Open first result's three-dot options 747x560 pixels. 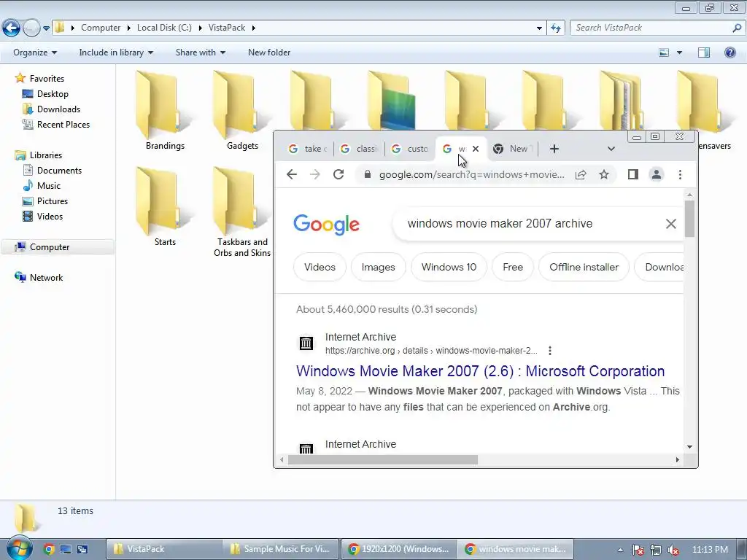tap(550, 351)
